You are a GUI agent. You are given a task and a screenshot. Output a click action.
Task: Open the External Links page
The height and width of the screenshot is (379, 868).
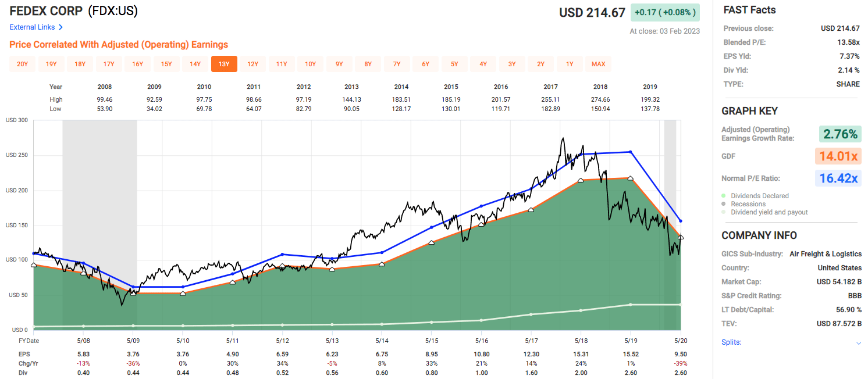click(32, 27)
